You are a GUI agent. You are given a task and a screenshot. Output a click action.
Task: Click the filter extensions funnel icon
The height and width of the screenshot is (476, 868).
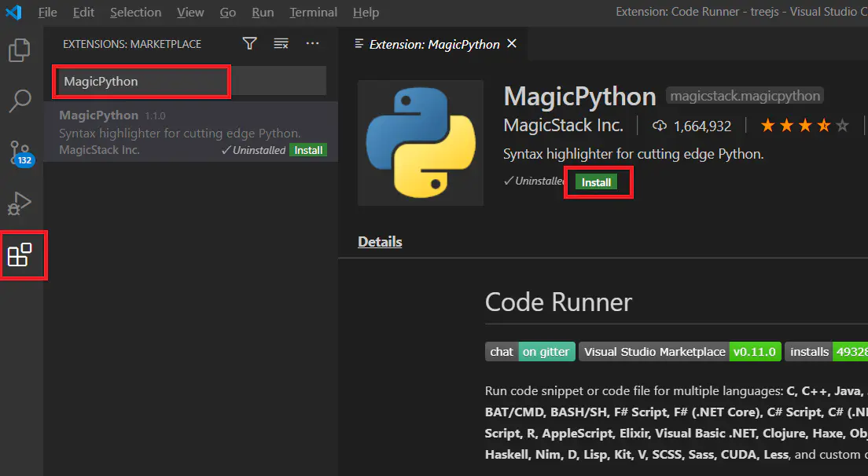tap(250, 44)
